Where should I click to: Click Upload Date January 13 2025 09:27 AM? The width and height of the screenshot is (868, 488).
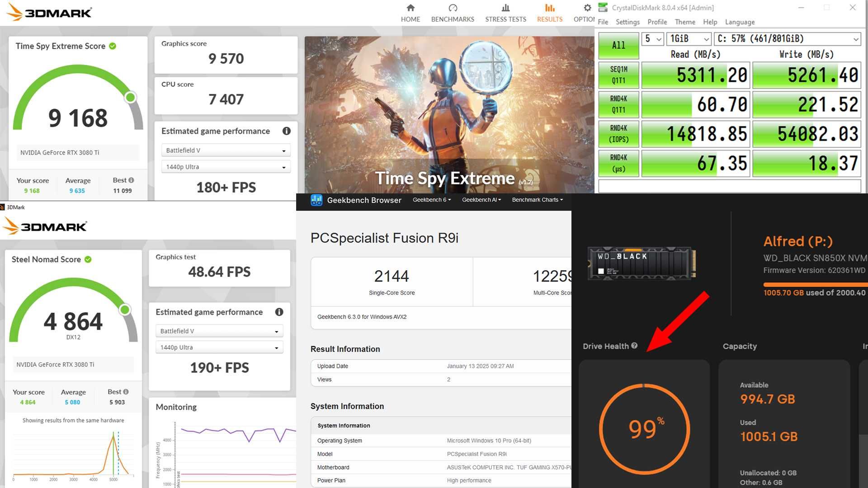point(480,366)
